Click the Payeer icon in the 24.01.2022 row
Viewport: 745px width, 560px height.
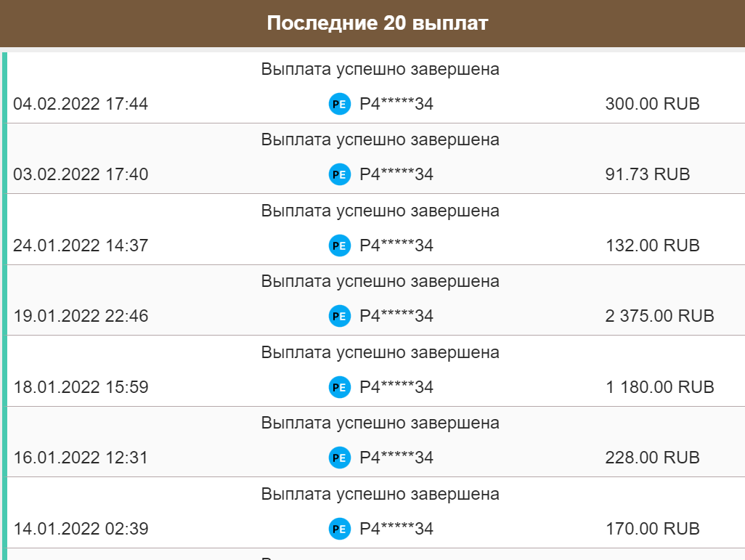[x=340, y=245]
